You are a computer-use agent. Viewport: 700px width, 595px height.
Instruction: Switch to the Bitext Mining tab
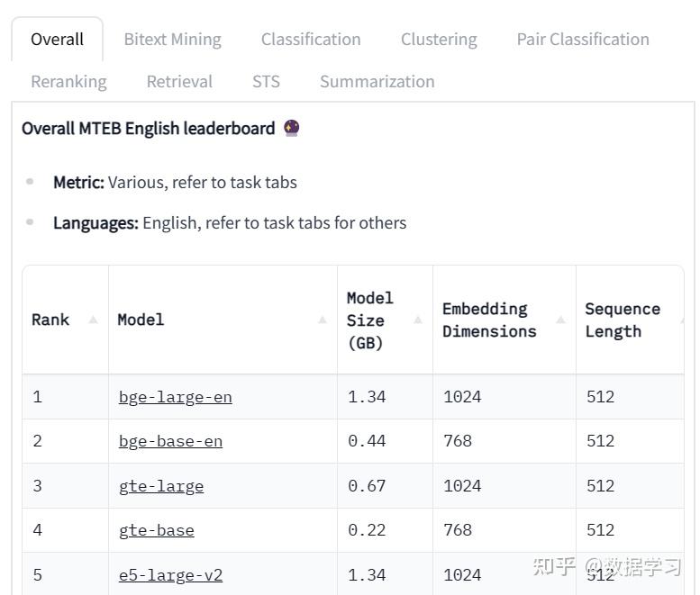pyautogui.click(x=172, y=40)
